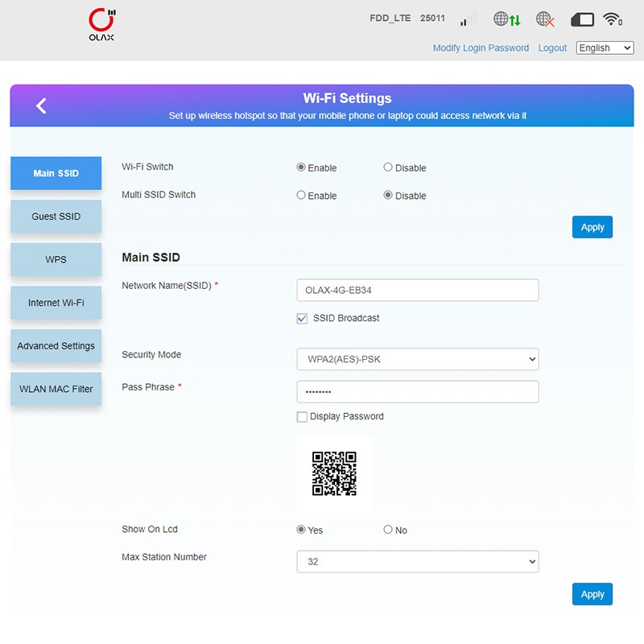Click the back arrow in header

point(42,105)
